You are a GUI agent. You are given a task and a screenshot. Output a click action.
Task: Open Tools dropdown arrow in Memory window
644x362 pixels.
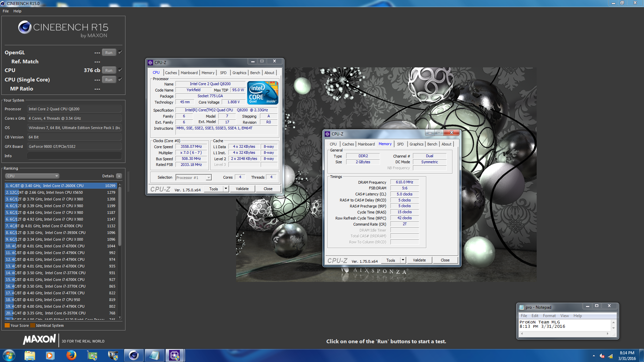(x=403, y=260)
